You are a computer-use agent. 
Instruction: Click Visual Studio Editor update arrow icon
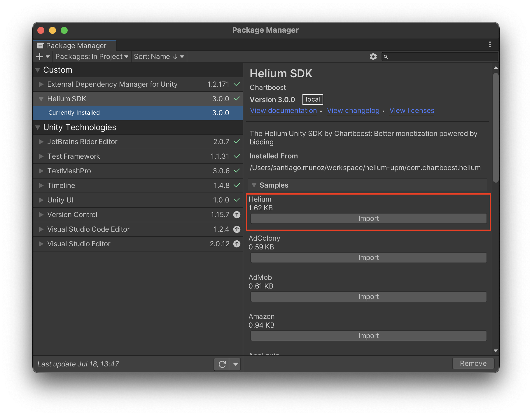pyautogui.click(x=237, y=244)
